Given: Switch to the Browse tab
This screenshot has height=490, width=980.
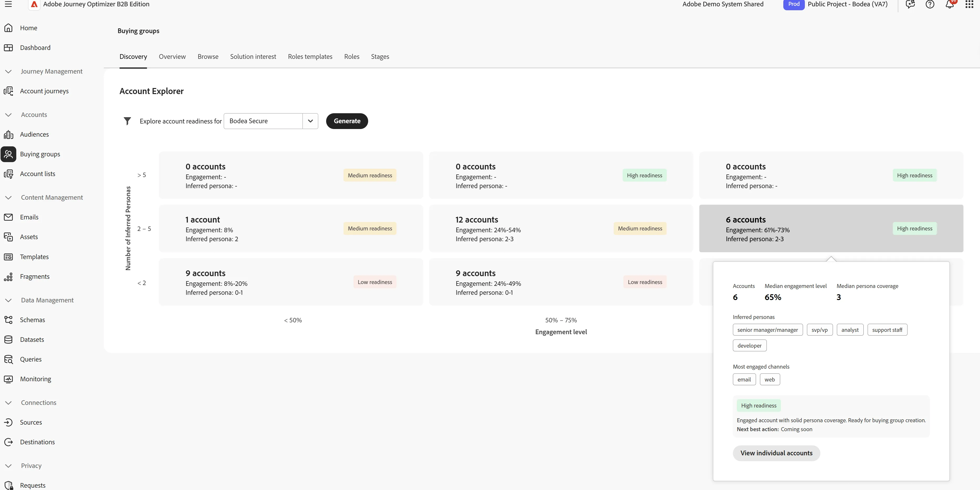Looking at the screenshot, I should coord(208,57).
